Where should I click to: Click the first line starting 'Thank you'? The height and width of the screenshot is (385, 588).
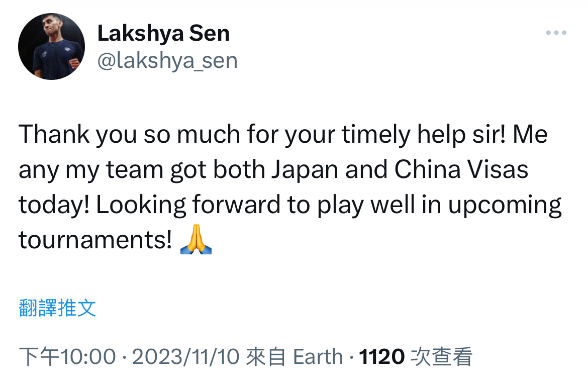click(x=283, y=134)
